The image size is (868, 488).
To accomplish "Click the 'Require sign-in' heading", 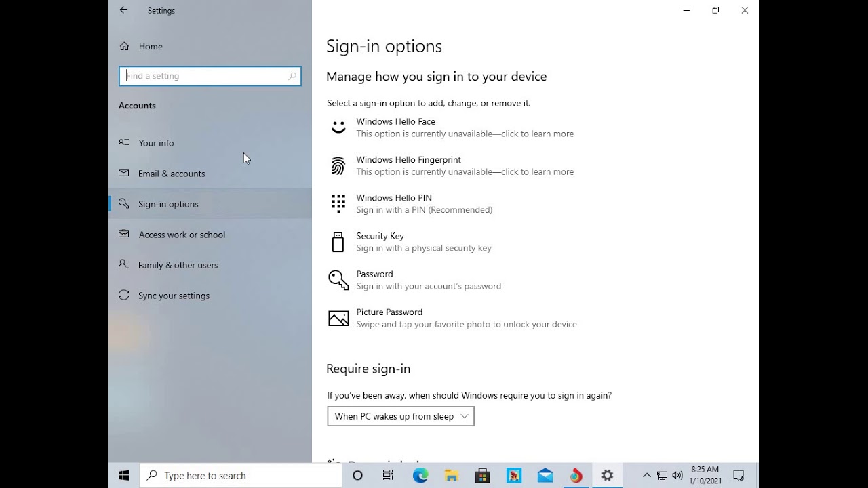I will pos(368,369).
